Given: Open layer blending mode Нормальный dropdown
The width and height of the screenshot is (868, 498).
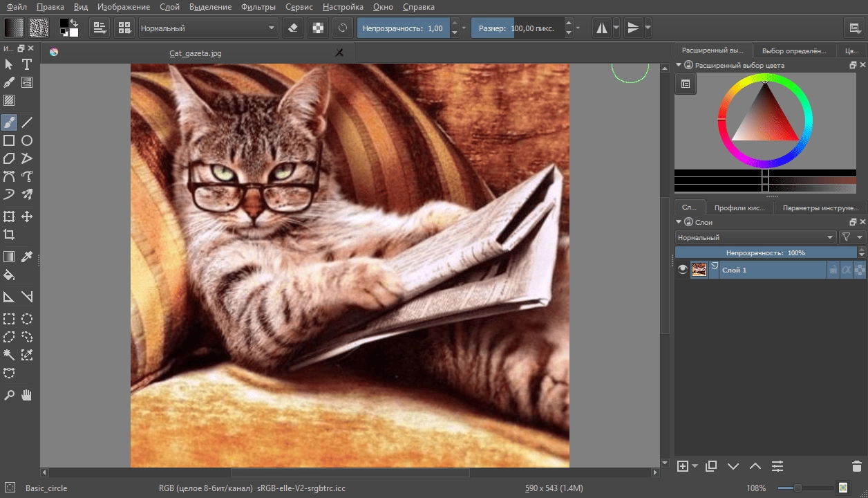Looking at the screenshot, I should tap(756, 237).
